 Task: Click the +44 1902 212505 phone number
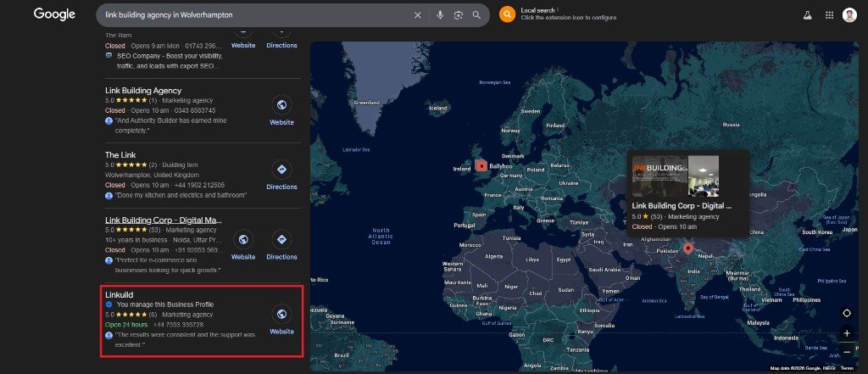click(200, 185)
